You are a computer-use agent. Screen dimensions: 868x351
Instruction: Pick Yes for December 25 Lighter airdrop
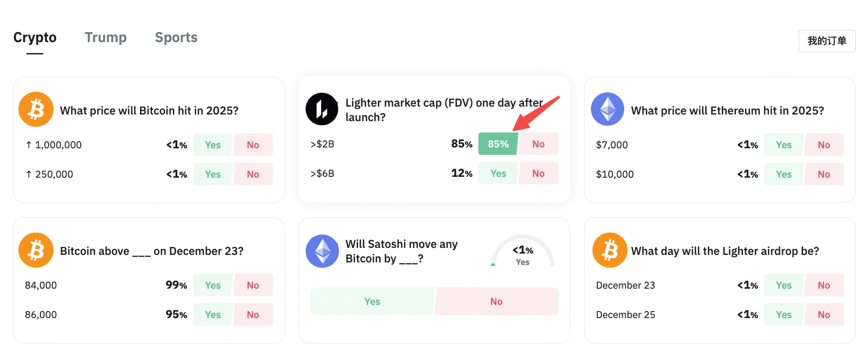tap(784, 315)
